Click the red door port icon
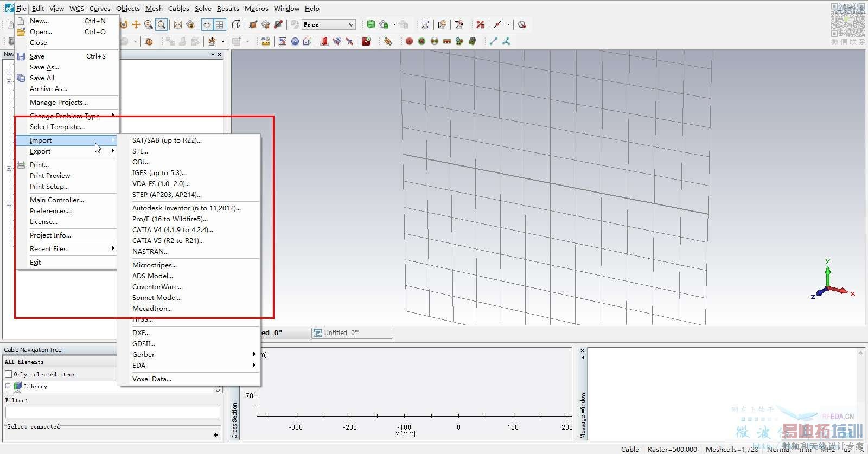868x454 pixels. pos(324,41)
